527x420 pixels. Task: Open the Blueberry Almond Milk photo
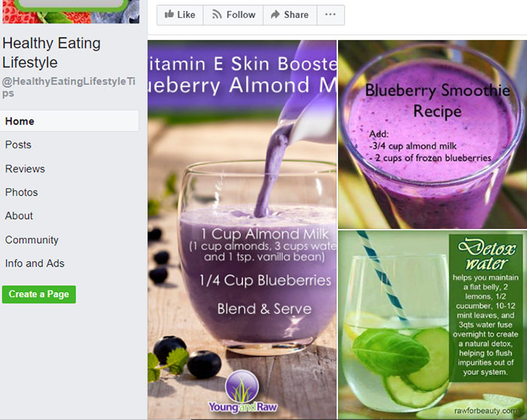242,230
